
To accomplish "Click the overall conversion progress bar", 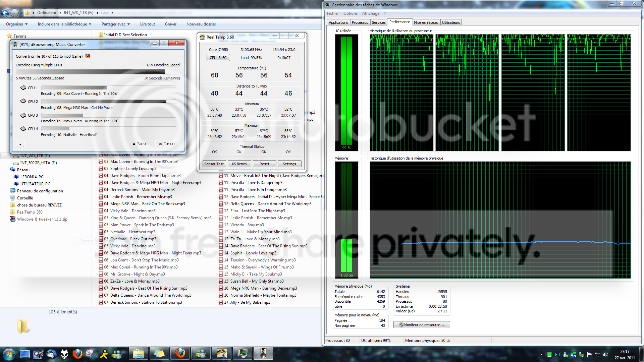I will click(98, 71).
